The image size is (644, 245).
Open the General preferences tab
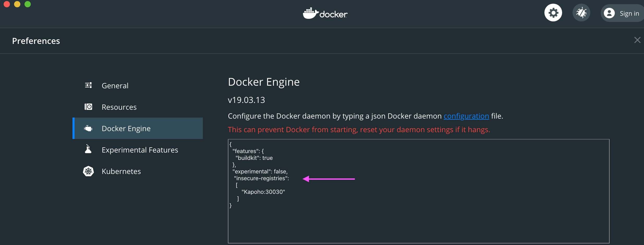pyautogui.click(x=138, y=86)
